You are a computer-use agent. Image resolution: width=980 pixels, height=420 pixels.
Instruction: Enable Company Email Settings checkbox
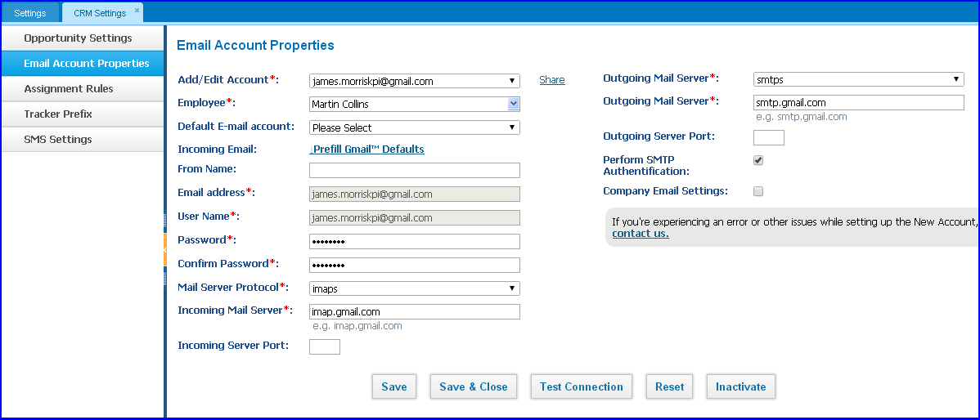(x=758, y=191)
